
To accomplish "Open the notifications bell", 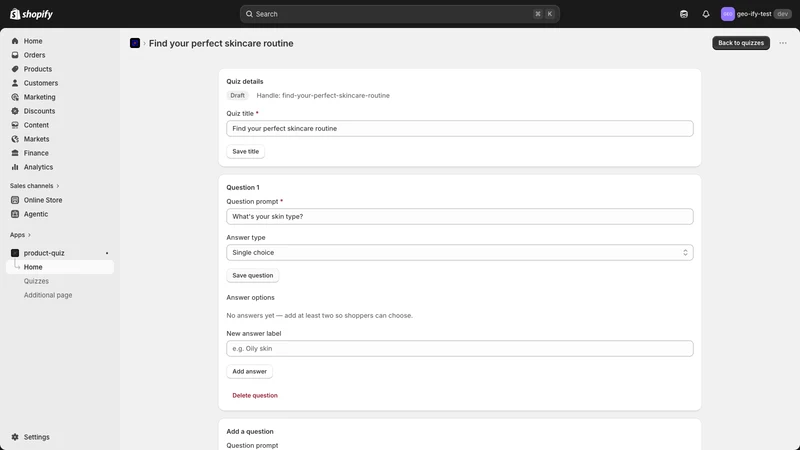I will click(706, 14).
